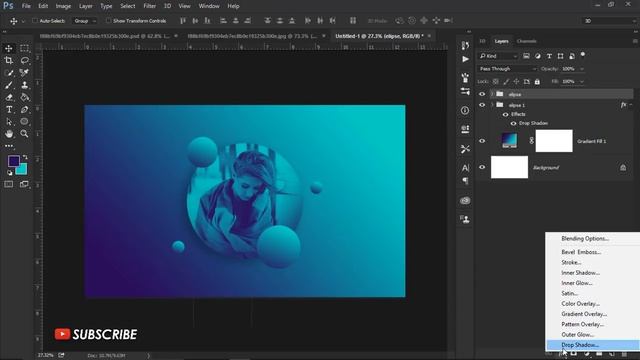Viewport: 640px width, 360px height.
Task: Set the background cyan color swatch
Action: coord(22,170)
